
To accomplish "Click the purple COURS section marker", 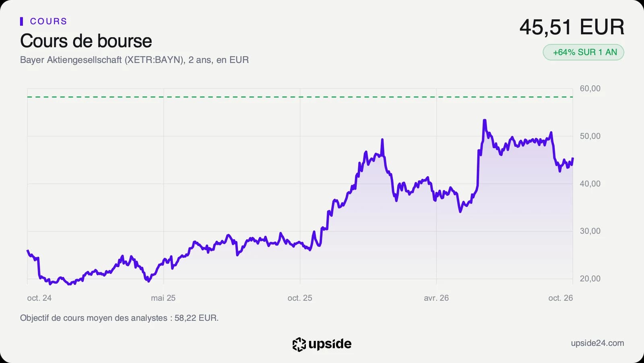I will pyautogui.click(x=21, y=21).
